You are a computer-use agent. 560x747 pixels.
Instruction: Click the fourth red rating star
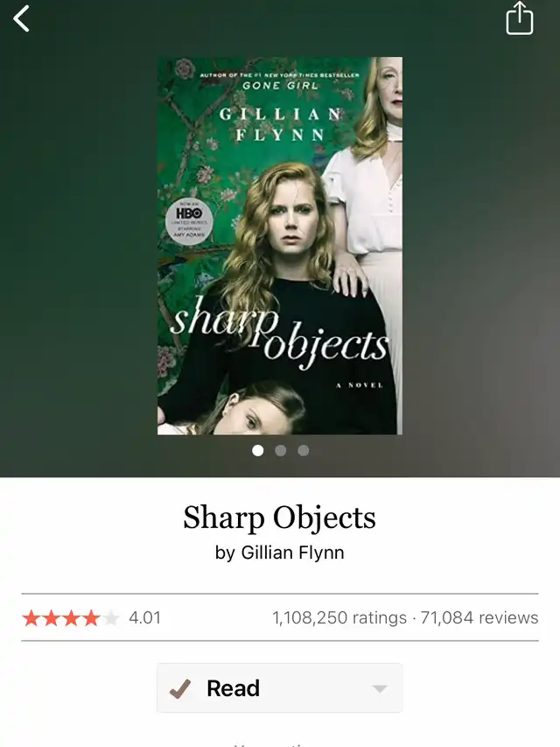pyautogui.click(x=91, y=618)
